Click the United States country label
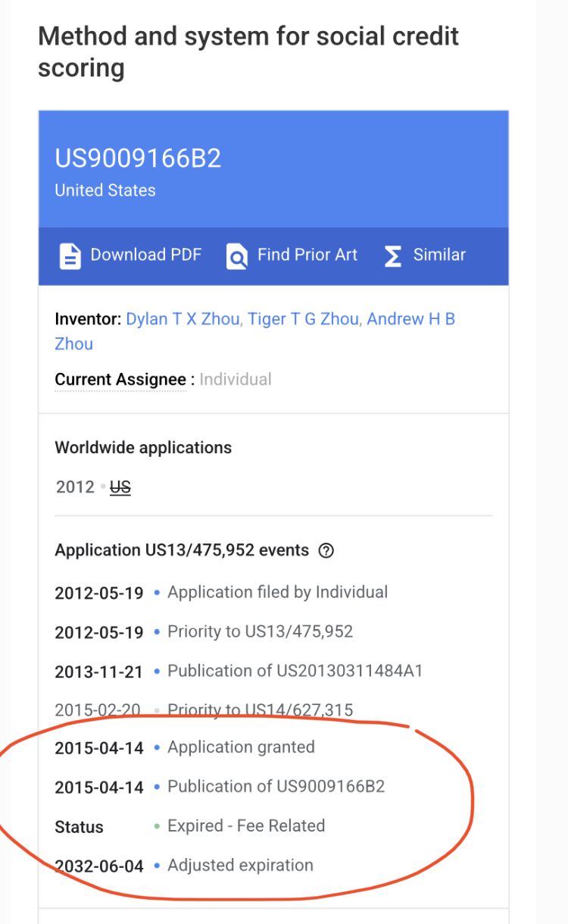The height and width of the screenshot is (924, 568). pyautogui.click(x=105, y=190)
